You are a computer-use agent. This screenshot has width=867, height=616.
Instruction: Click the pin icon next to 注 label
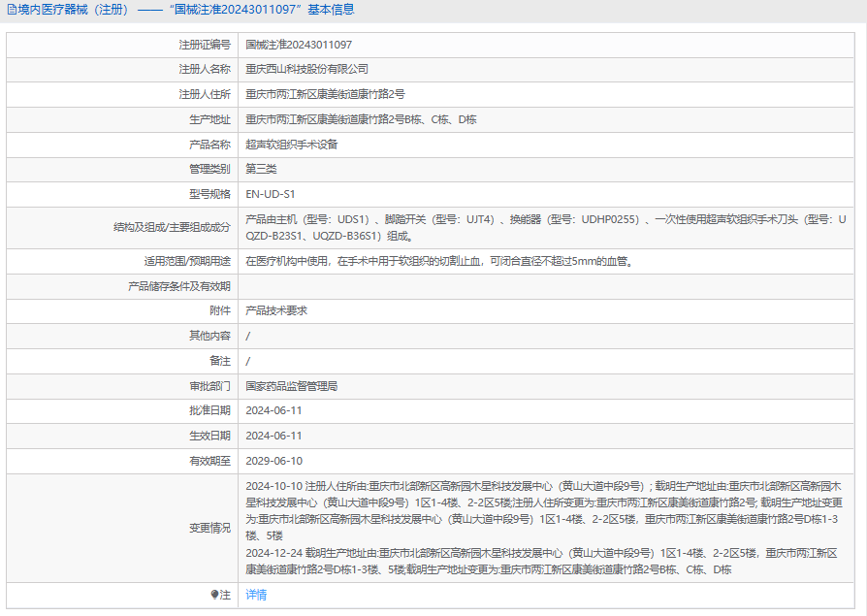tap(215, 595)
